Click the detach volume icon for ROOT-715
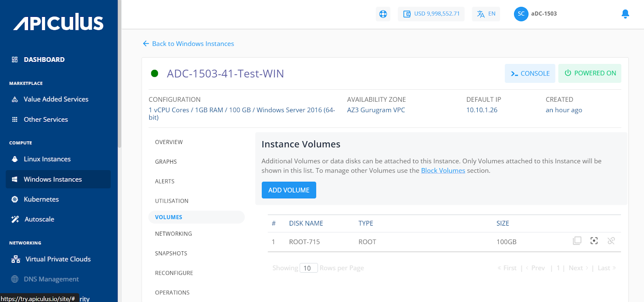644x302 pixels. pos(611,241)
